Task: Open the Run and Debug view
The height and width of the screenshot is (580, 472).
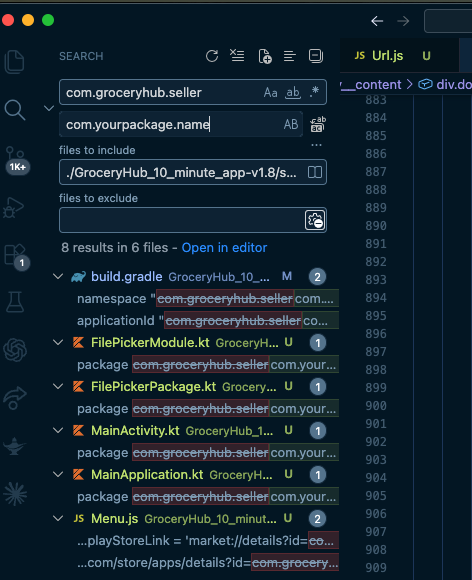Action: [14, 208]
